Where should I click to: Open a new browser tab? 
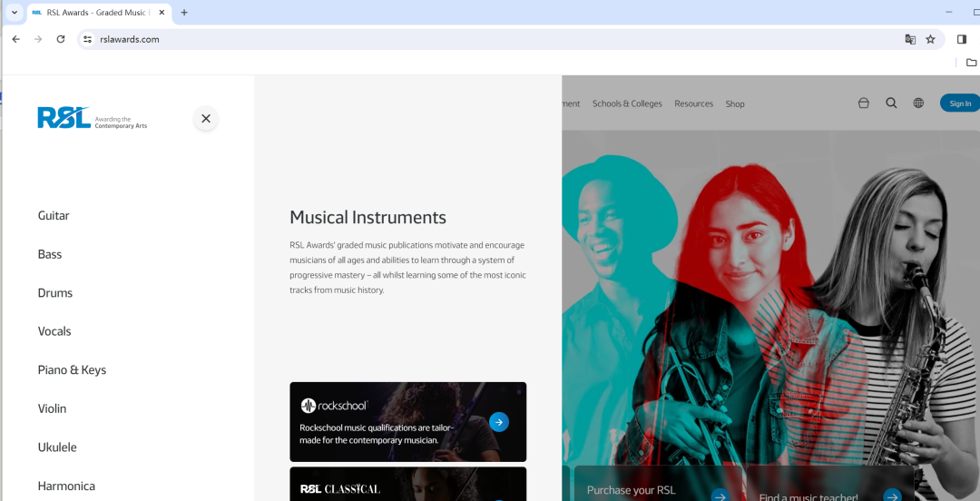tap(183, 13)
